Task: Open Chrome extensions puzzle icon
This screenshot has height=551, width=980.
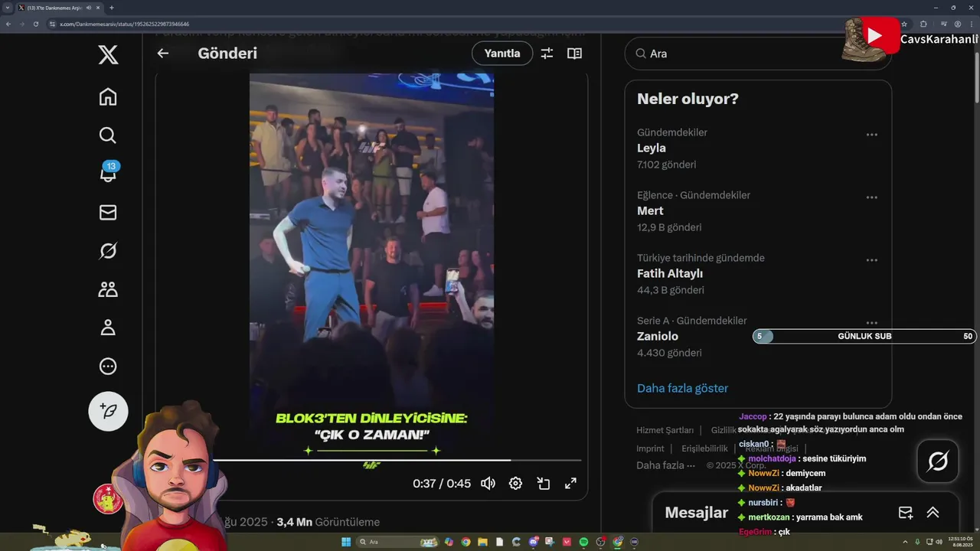Action: tap(923, 24)
